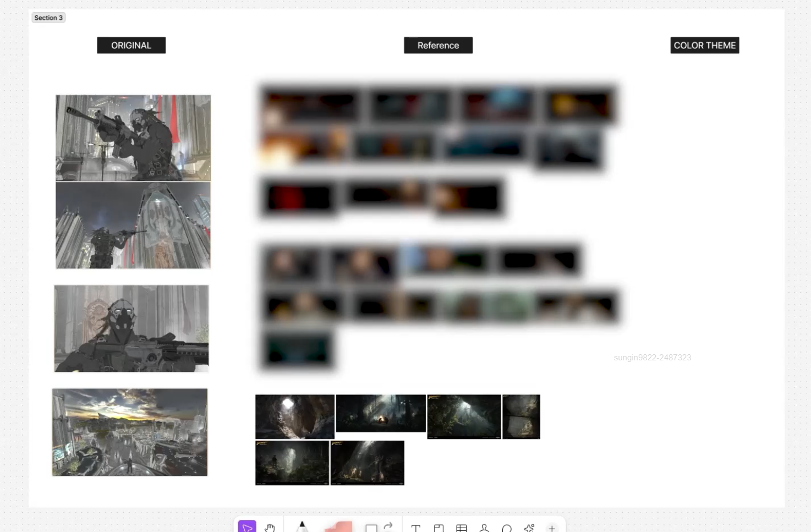Image resolution: width=811 pixels, height=532 pixels.
Task: Select the Section 3 label
Action: tap(48, 18)
